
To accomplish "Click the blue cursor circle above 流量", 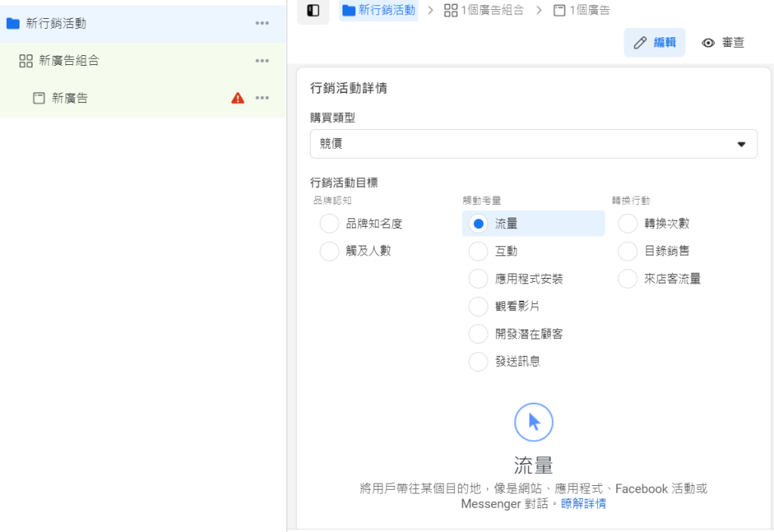I will click(x=534, y=422).
